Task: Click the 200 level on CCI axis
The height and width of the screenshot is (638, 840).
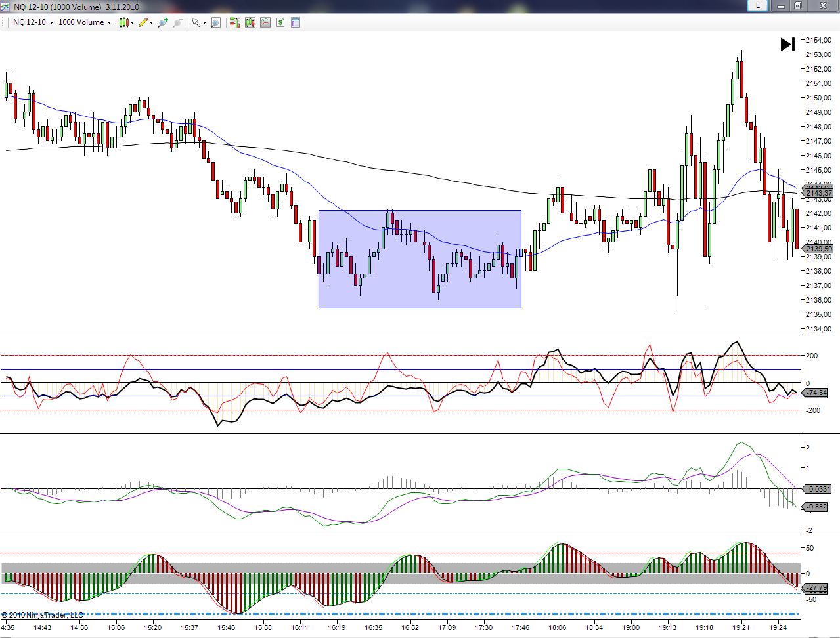Action: coord(812,356)
